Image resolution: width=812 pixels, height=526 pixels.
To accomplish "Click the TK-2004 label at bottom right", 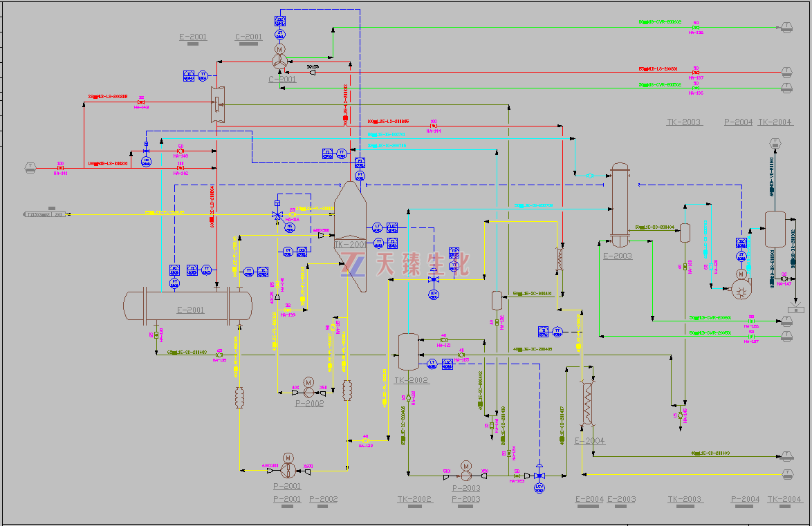I will click(784, 499).
